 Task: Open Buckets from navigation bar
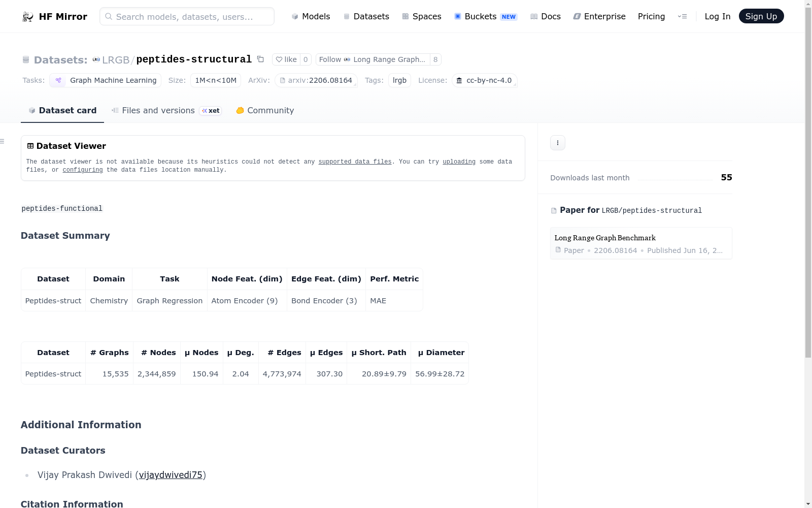485,17
